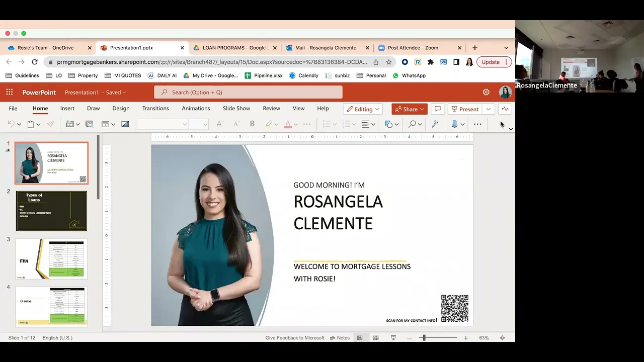Expand the ribbon display options chevron
This screenshot has width=644, height=362.
511,129
